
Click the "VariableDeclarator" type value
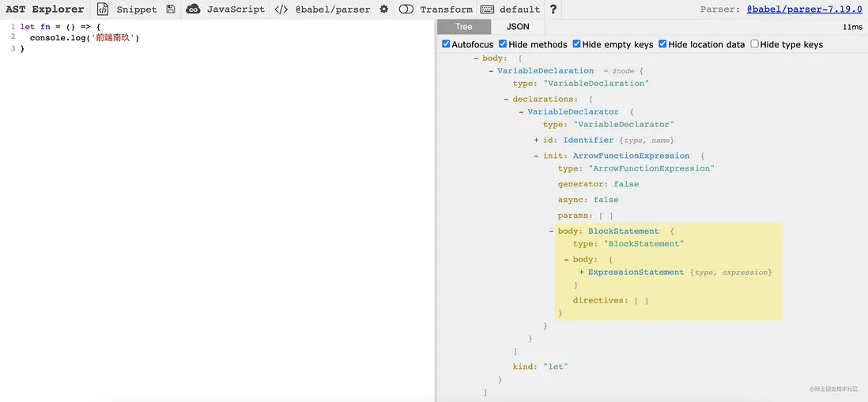tap(624, 125)
